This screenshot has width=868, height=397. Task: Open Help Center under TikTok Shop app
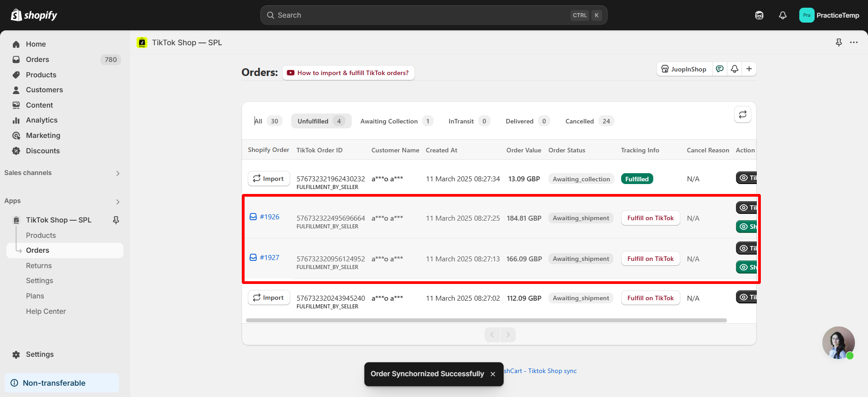pyautogui.click(x=46, y=312)
